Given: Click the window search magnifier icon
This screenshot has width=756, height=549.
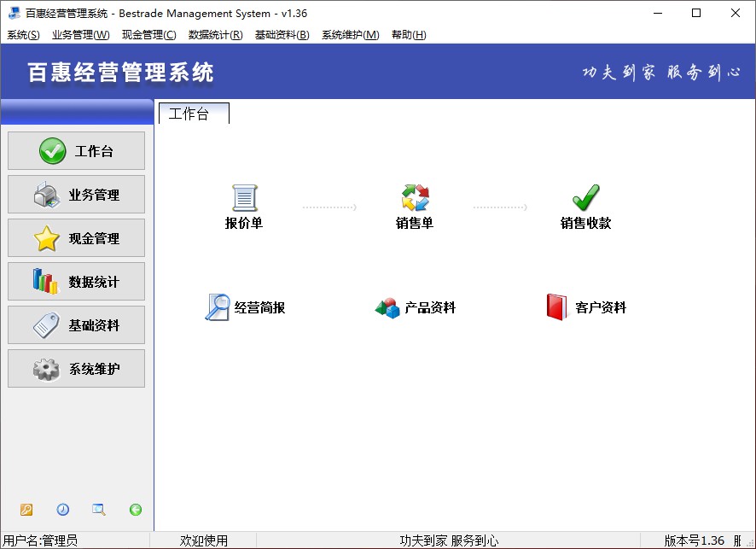Looking at the screenshot, I should tap(99, 510).
